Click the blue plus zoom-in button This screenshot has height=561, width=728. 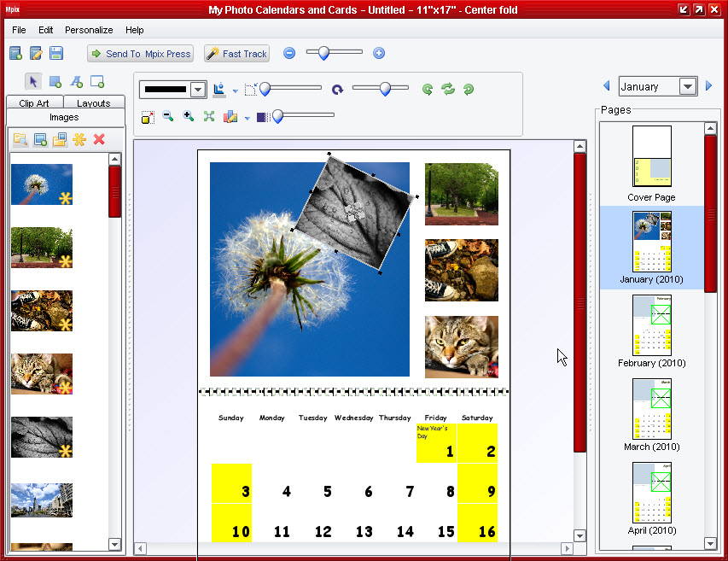379,53
